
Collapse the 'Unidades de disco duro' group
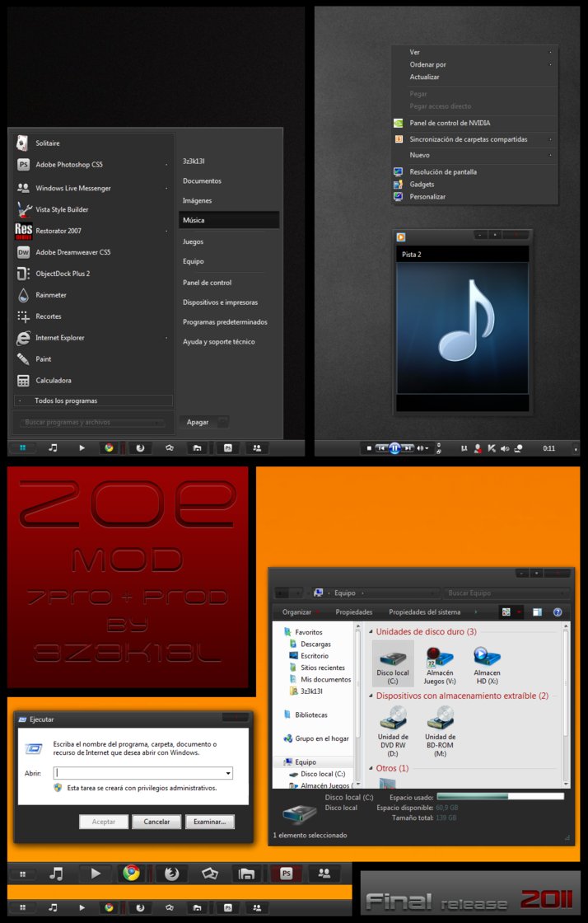pos(371,632)
